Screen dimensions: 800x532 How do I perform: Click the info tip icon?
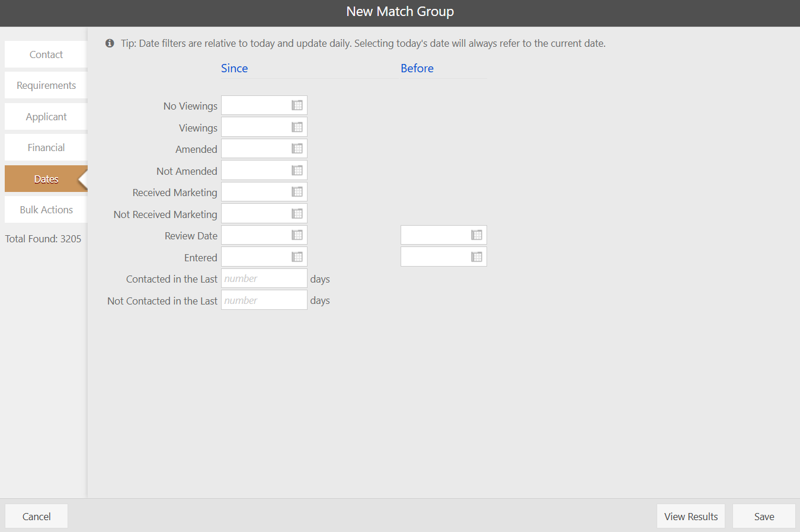point(110,43)
